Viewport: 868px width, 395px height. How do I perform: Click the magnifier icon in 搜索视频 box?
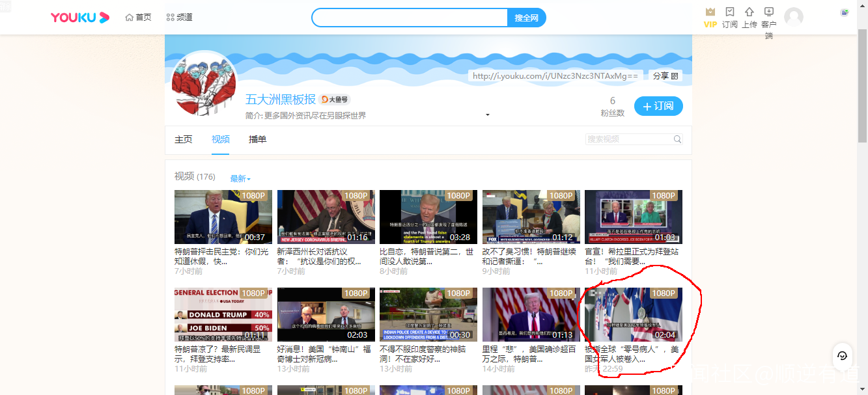[677, 139]
